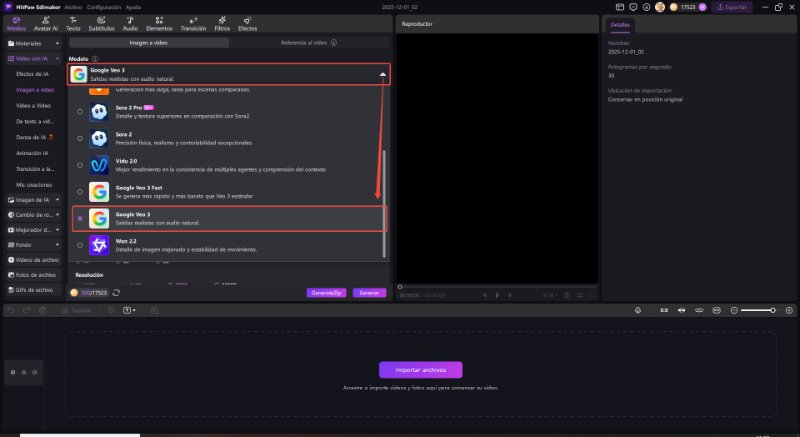Click the Modelo info icon
Image resolution: width=800 pixels, height=437 pixels.
point(94,59)
